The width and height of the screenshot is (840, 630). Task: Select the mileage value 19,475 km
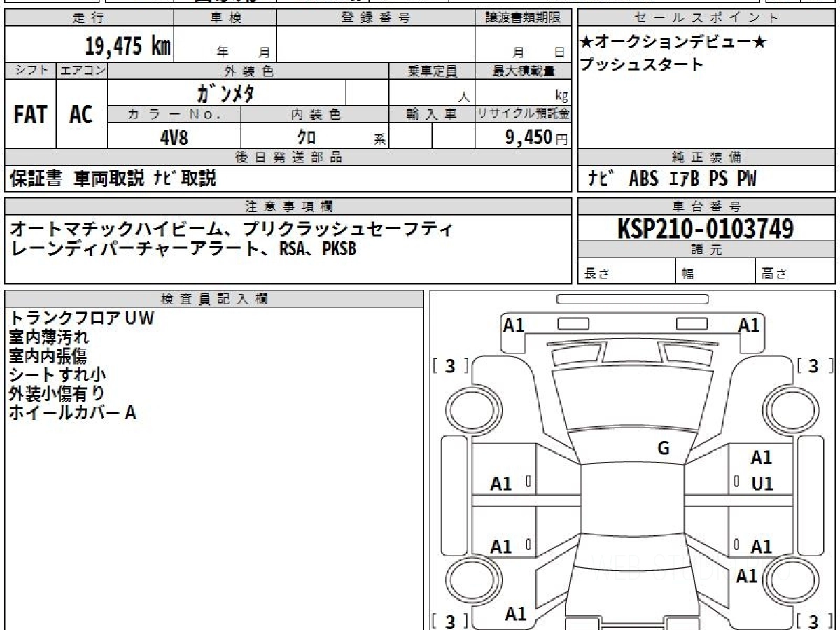128,46
